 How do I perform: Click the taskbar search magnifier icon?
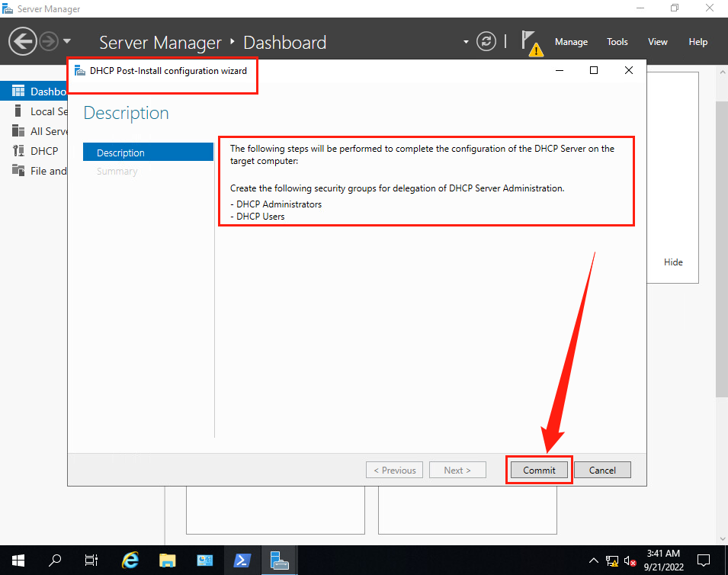[x=55, y=559]
